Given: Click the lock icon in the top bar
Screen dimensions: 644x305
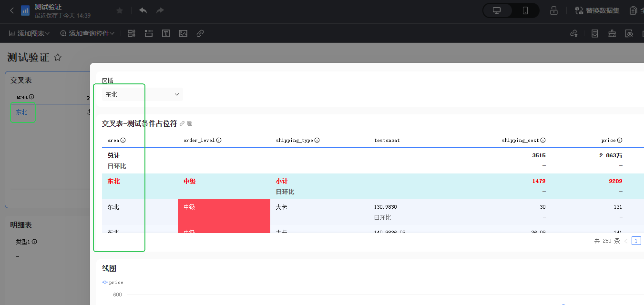Looking at the screenshot, I should (x=554, y=10).
